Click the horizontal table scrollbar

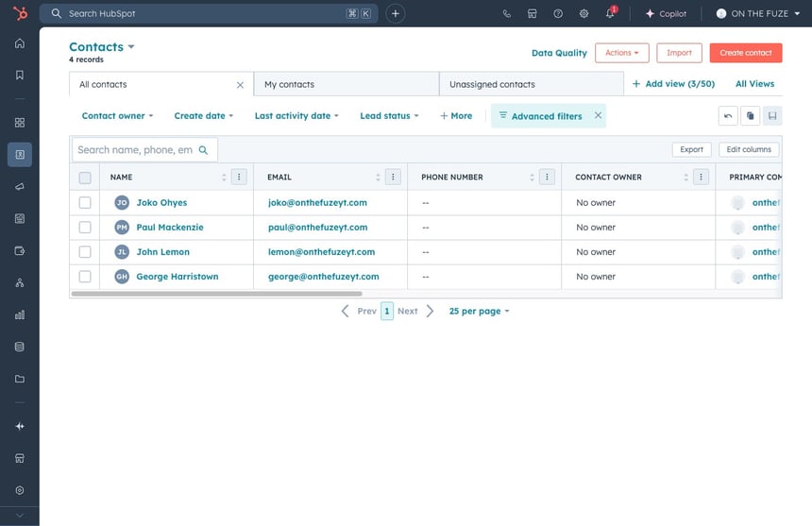(x=216, y=294)
